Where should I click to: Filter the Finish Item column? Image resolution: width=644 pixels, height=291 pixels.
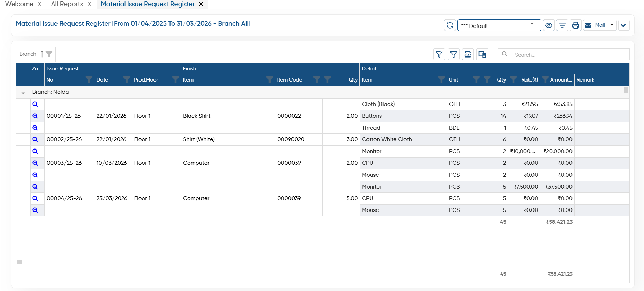pyautogui.click(x=270, y=79)
